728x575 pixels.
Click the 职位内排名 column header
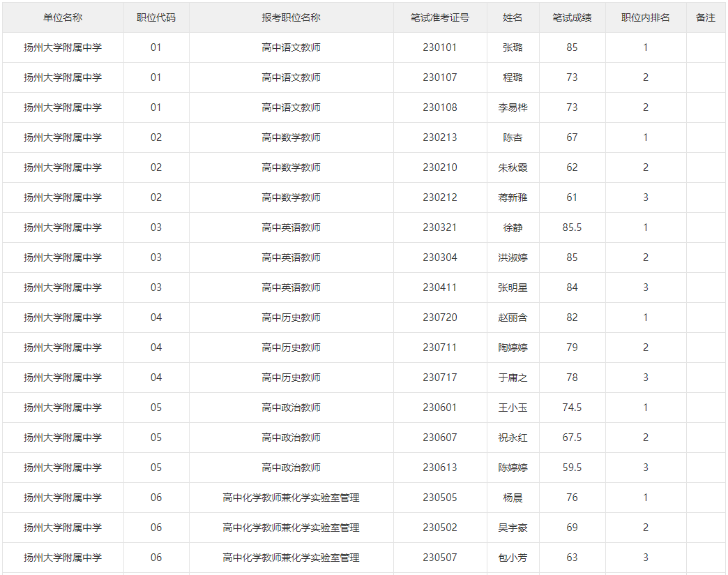645,17
